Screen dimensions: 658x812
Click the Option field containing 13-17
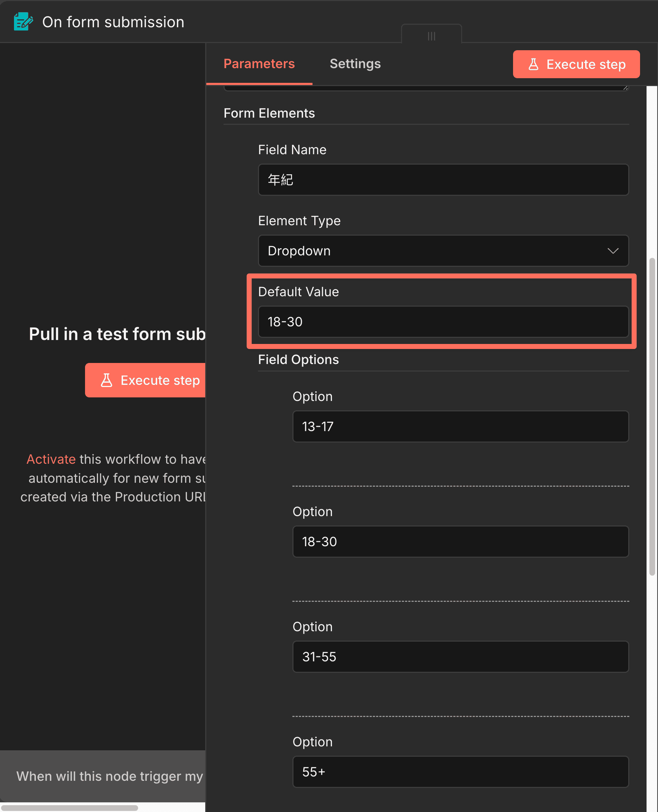point(460,427)
